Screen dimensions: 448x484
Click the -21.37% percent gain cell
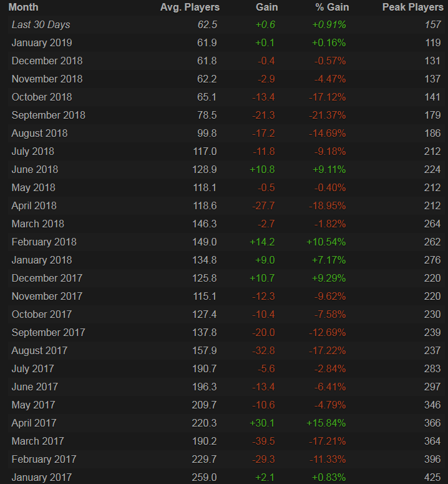click(326, 116)
